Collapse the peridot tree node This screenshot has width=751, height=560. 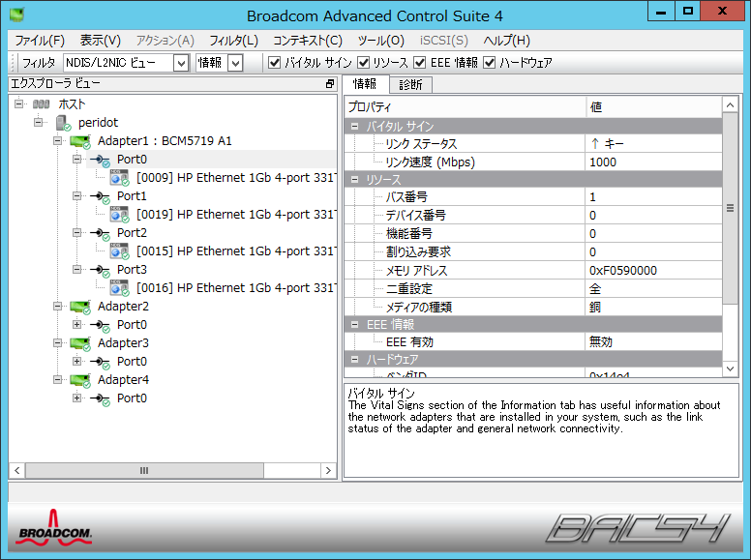(39, 123)
